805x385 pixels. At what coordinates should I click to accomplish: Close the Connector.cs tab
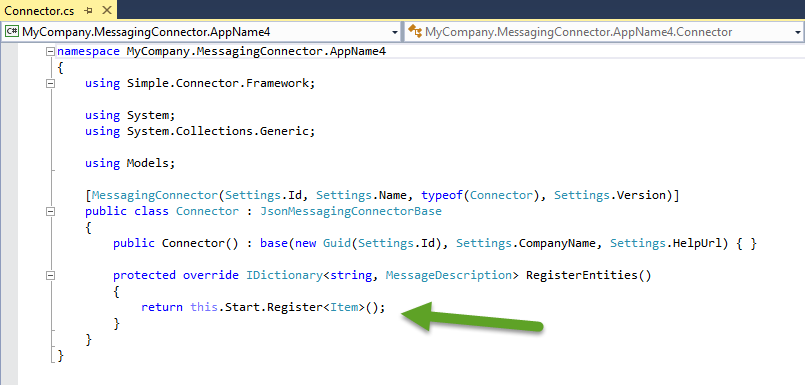tap(106, 10)
